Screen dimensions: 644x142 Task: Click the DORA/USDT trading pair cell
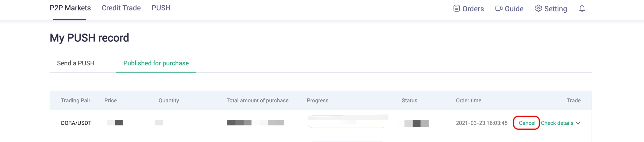[76, 123]
